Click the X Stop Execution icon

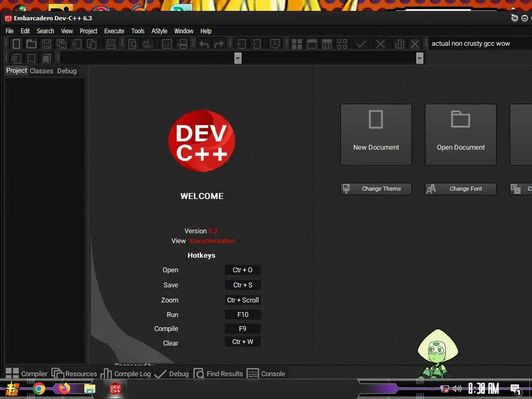[x=381, y=44]
